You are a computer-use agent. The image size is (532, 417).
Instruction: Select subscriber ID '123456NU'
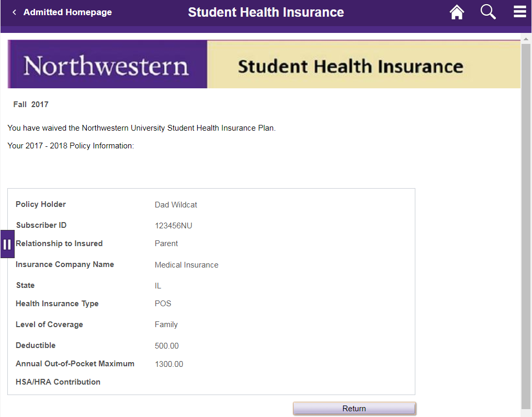(173, 226)
